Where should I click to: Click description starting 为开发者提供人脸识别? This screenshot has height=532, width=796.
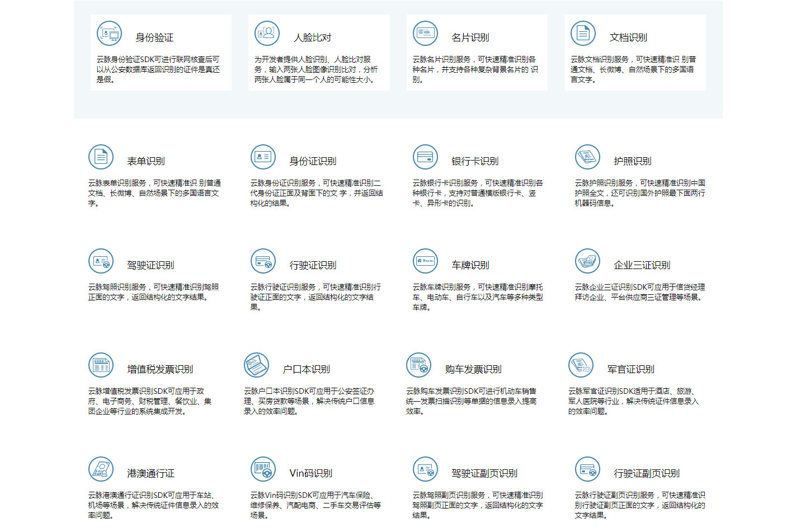pos(316,69)
